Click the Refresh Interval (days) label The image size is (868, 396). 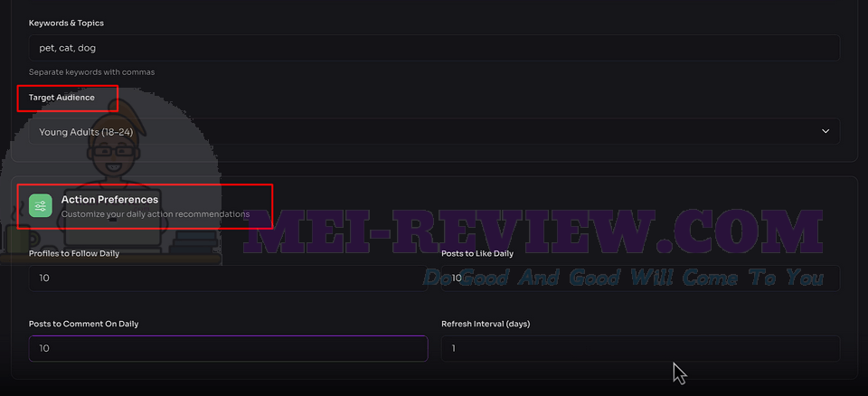click(486, 324)
